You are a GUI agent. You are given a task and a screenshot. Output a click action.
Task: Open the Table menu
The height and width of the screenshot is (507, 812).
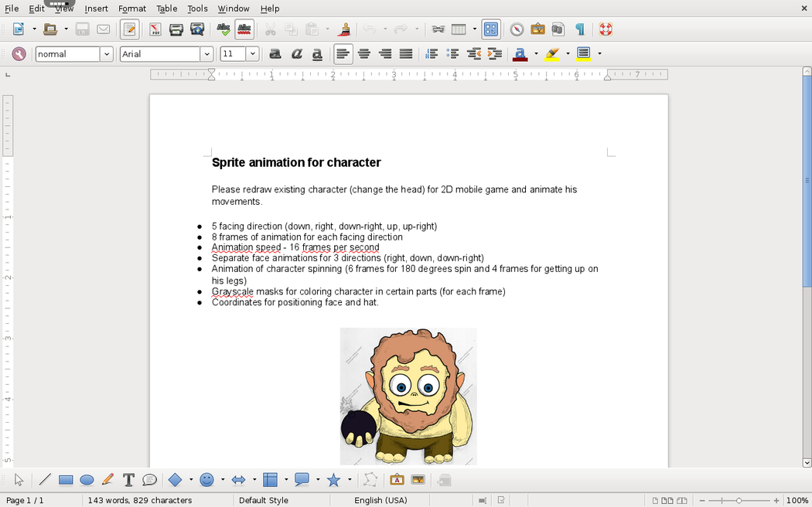point(167,9)
